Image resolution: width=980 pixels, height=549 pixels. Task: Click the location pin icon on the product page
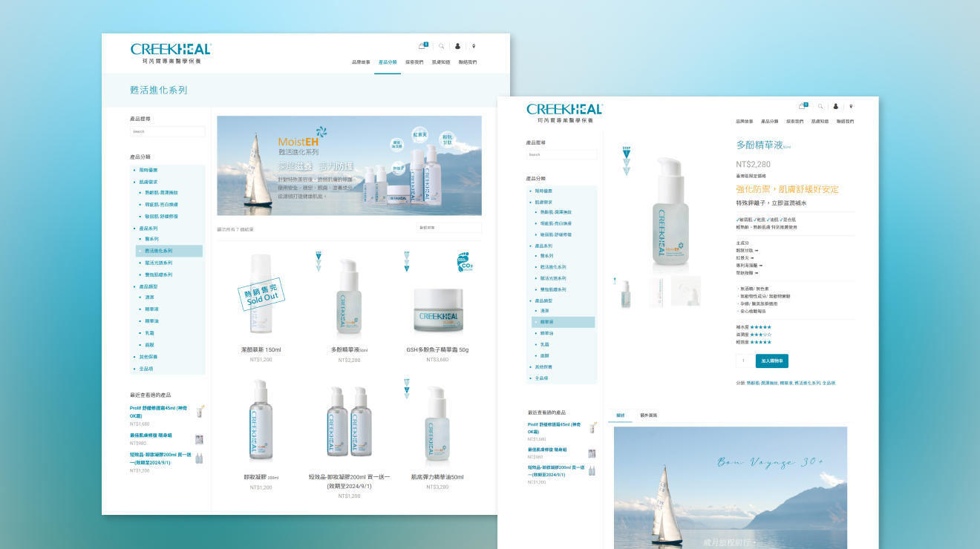[851, 106]
